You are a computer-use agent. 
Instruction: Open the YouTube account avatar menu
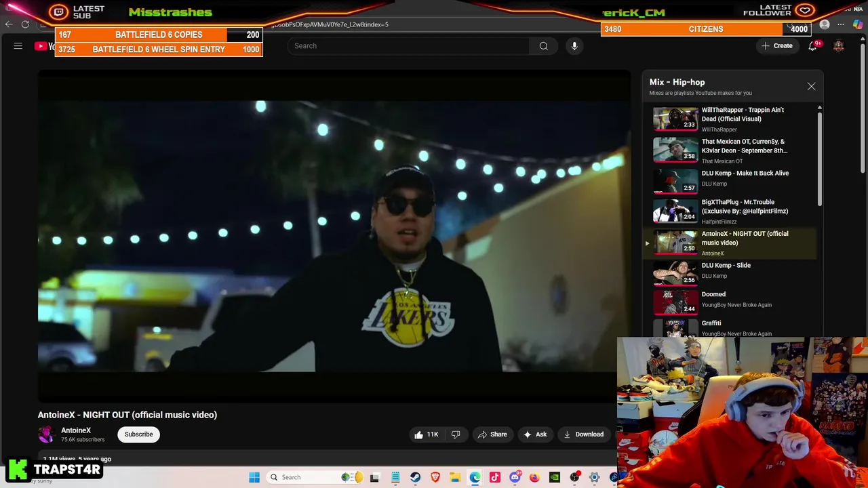click(x=839, y=46)
